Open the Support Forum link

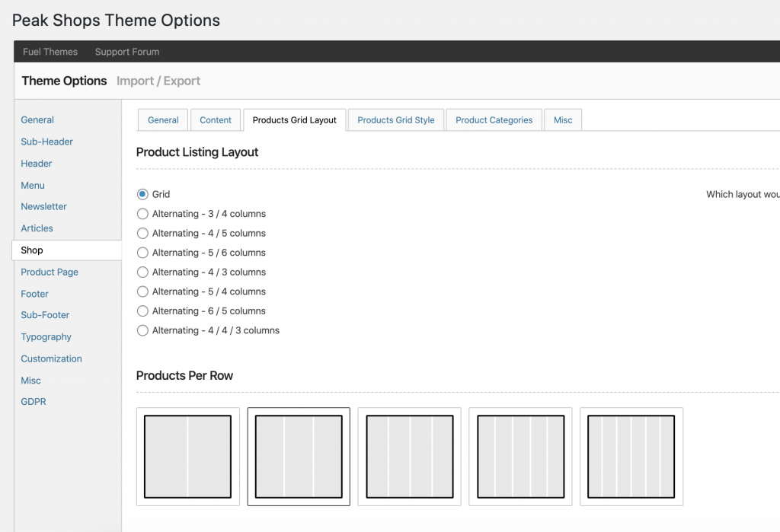tap(127, 52)
